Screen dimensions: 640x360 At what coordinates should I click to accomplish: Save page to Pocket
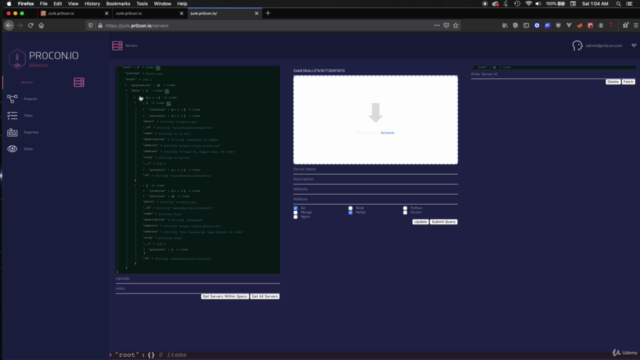point(446,25)
